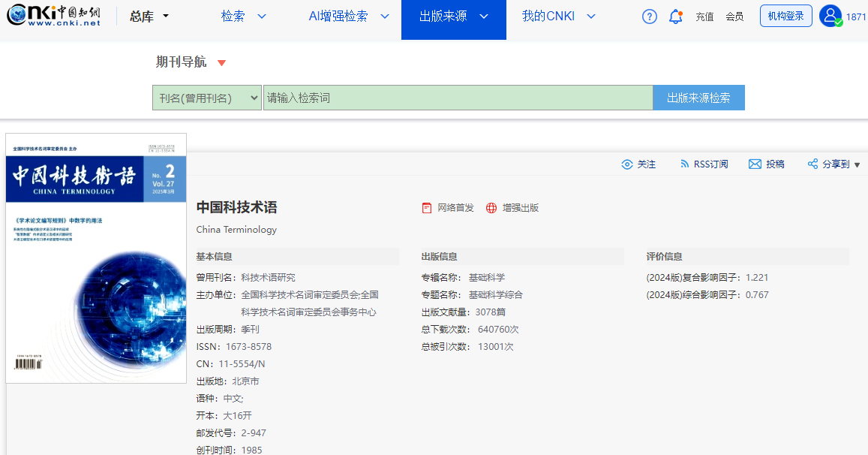Expand the 检索 menu chevron
This screenshot has width=868, height=455.
click(262, 17)
